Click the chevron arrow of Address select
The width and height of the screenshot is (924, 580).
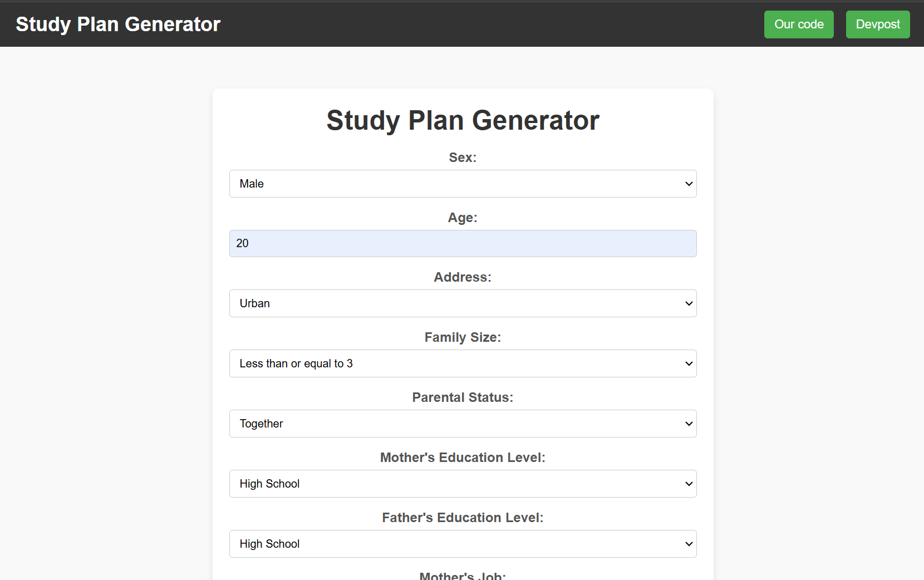(x=689, y=303)
